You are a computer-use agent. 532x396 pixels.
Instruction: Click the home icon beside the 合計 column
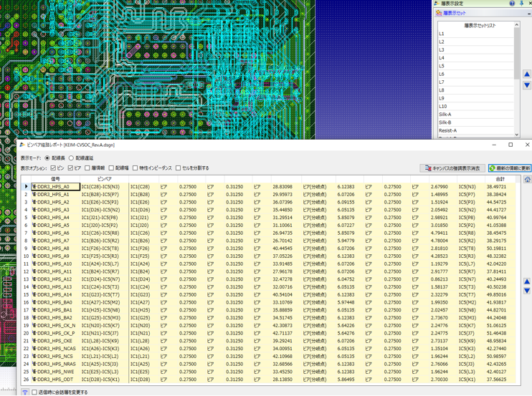click(527, 179)
